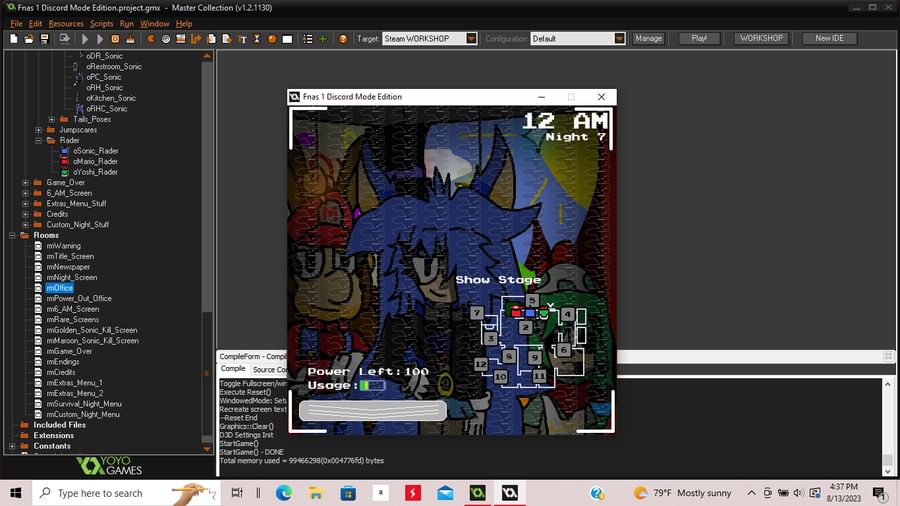This screenshot has height=506, width=900.
Task: Expand the Game_Over folder
Action: [x=25, y=182]
